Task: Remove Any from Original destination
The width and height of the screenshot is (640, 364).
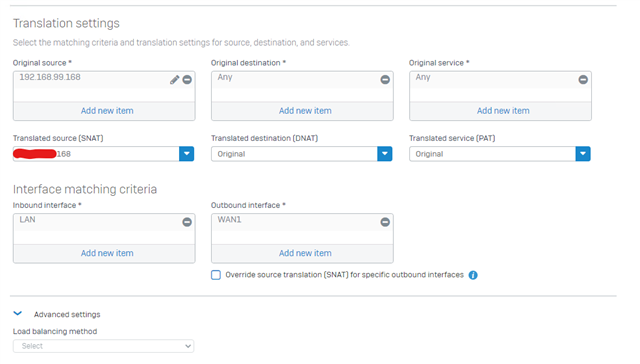Action: pyautogui.click(x=385, y=80)
